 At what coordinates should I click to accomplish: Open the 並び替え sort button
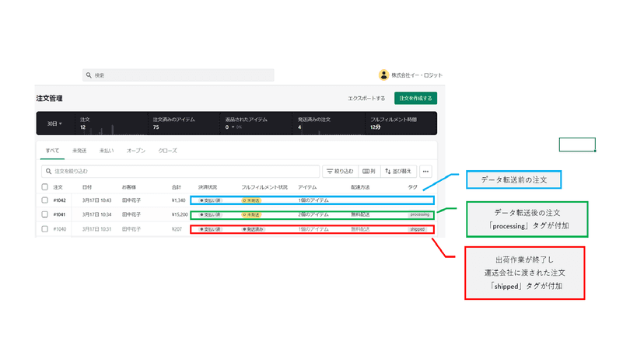coord(398,171)
